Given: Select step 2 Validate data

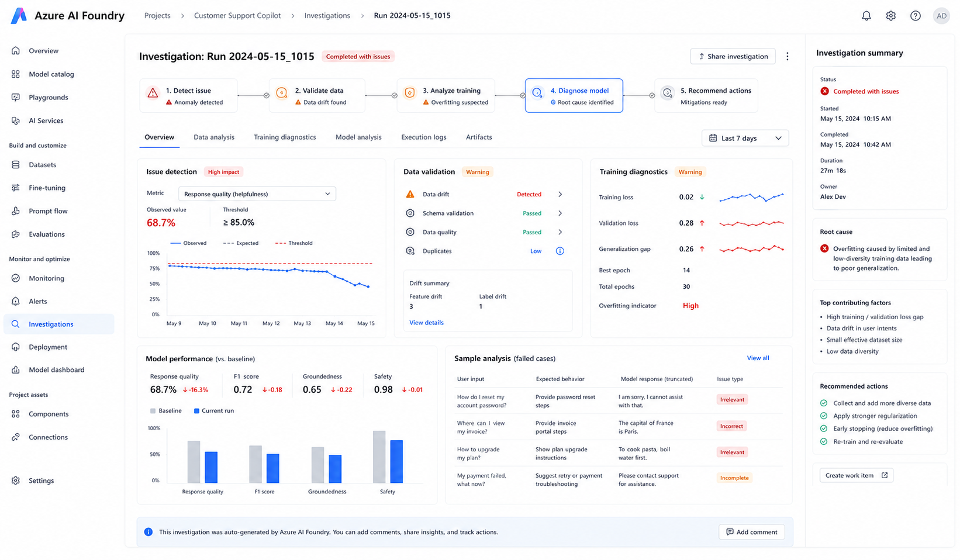Looking at the screenshot, I should tap(317, 96).
